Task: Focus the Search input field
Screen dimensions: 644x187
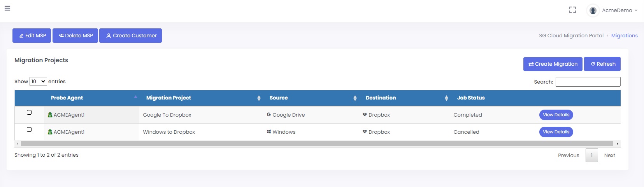Action: (x=588, y=82)
